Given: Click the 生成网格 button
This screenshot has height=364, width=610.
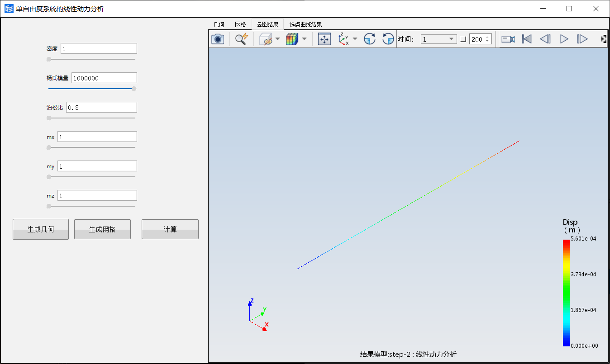Looking at the screenshot, I should (x=102, y=229).
